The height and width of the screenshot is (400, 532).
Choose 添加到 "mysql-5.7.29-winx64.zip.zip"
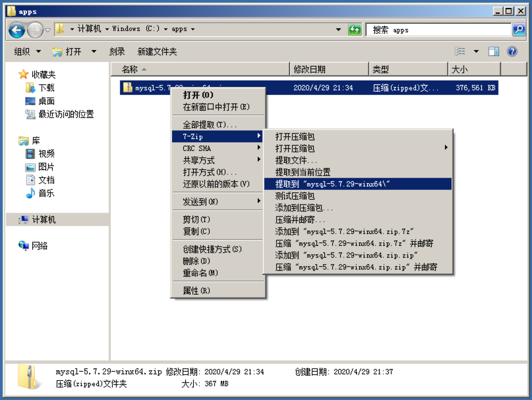pos(358,255)
